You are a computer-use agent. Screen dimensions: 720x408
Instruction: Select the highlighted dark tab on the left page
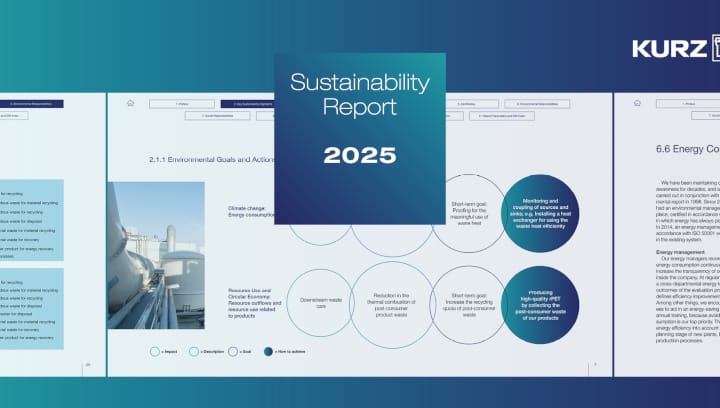click(x=31, y=104)
